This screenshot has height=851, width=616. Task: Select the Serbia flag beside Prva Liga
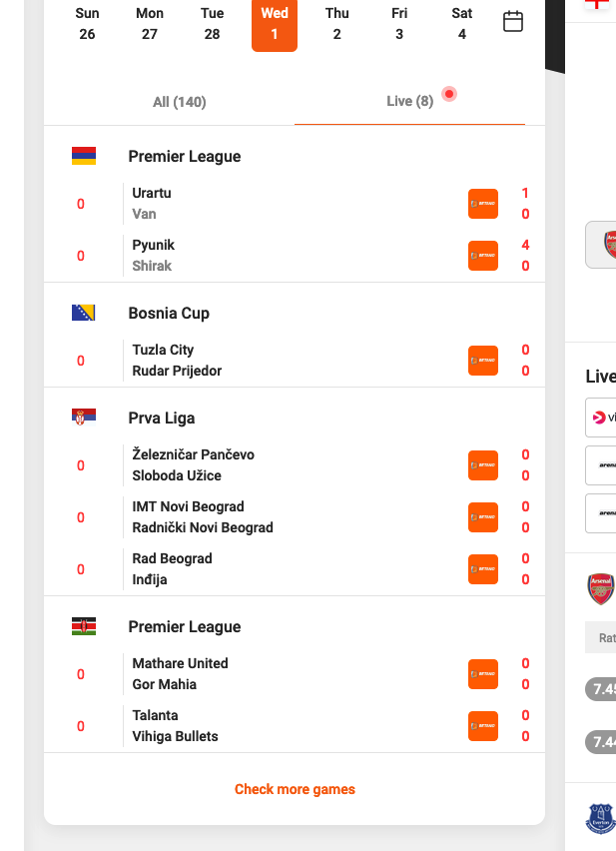pyautogui.click(x=84, y=418)
